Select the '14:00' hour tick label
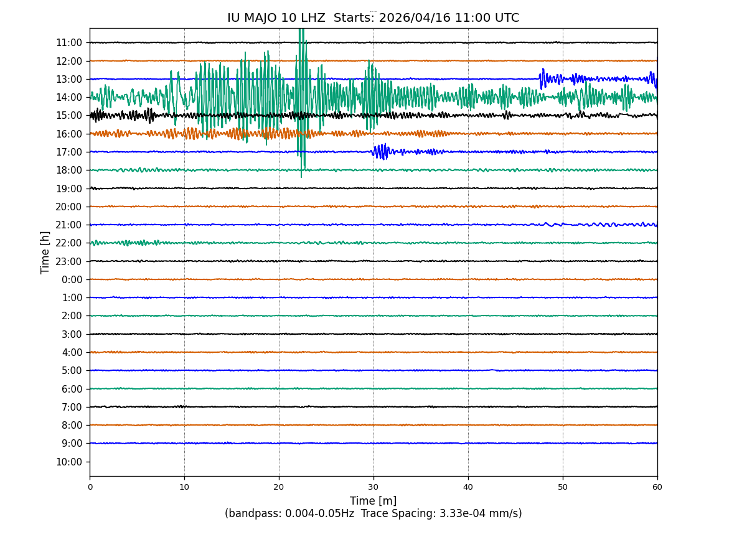Viewport: 747px width, 560px height. pos(69,97)
